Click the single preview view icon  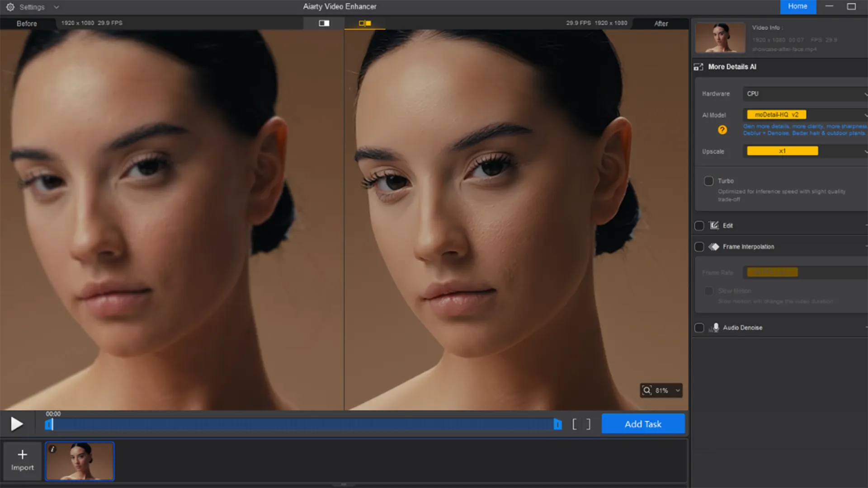pos(324,23)
